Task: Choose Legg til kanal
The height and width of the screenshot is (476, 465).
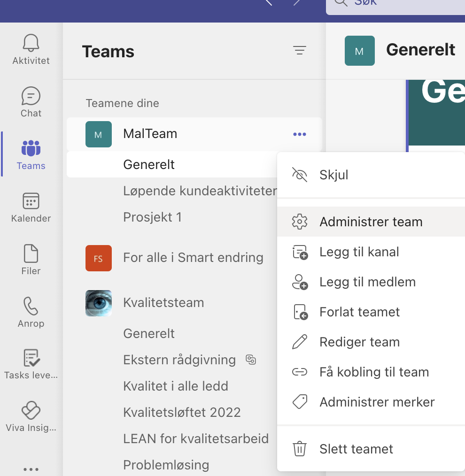Action: click(x=371, y=252)
